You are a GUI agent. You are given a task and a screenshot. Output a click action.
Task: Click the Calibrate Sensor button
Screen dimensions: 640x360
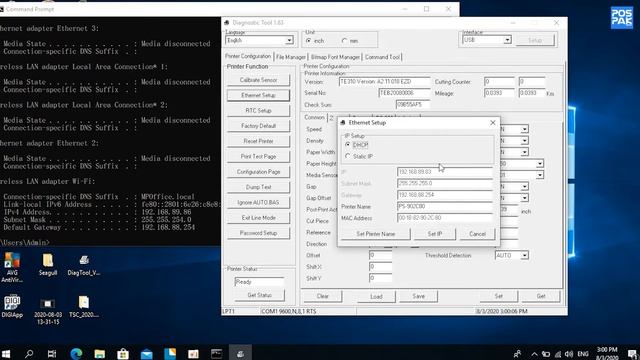pos(258,80)
